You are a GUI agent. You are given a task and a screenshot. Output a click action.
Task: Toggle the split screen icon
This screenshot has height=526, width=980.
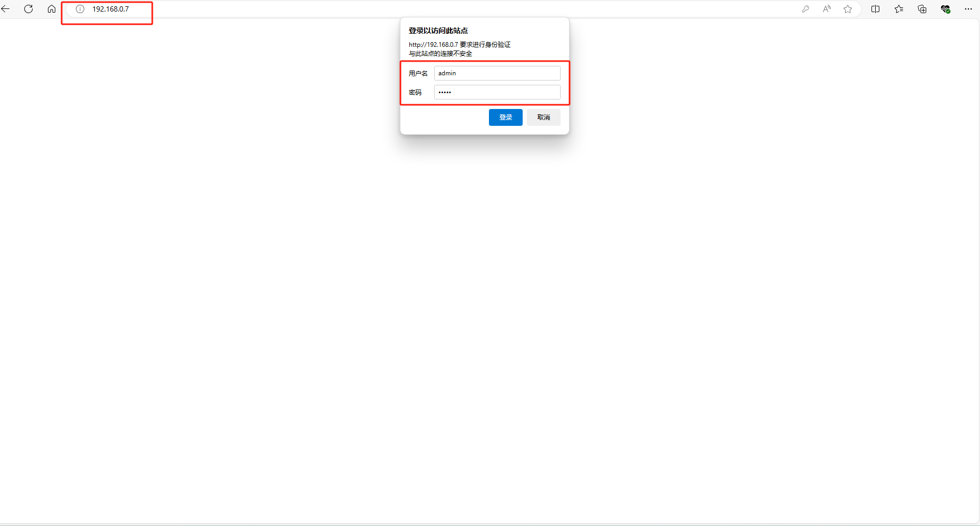coord(876,9)
